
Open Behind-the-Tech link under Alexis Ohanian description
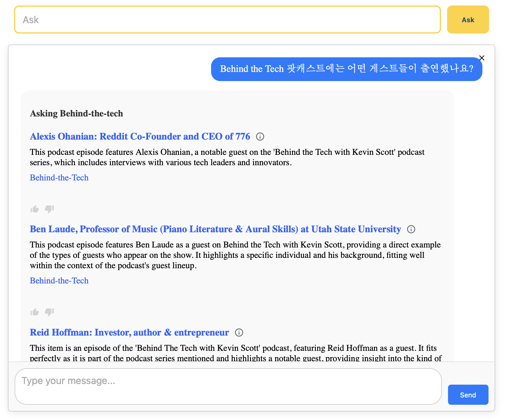pyautogui.click(x=59, y=177)
